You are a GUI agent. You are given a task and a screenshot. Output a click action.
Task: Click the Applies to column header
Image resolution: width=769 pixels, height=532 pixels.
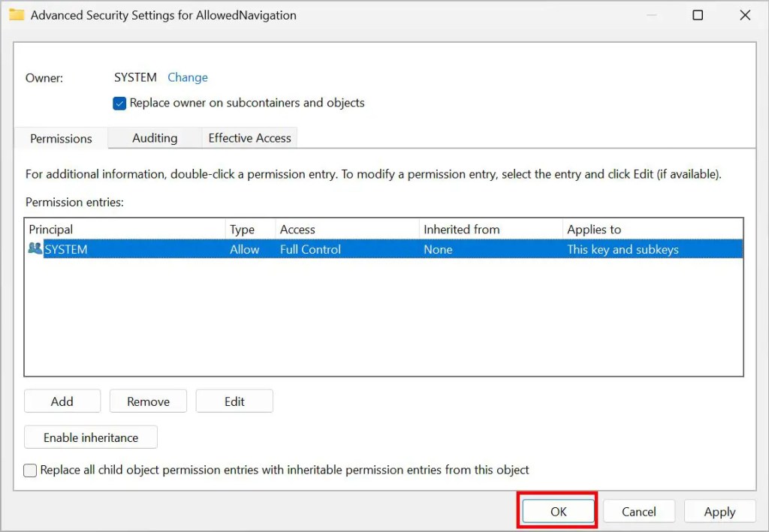[x=653, y=230]
